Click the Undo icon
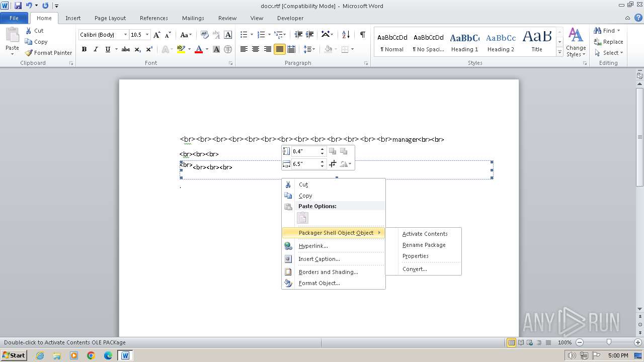The image size is (644, 362). [29, 6]
